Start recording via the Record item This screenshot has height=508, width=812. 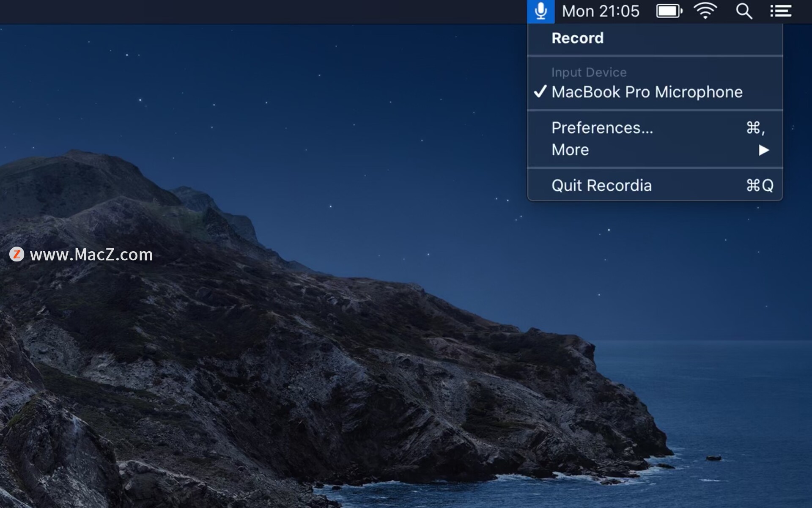pyautogui.click(x=655, y=38)
